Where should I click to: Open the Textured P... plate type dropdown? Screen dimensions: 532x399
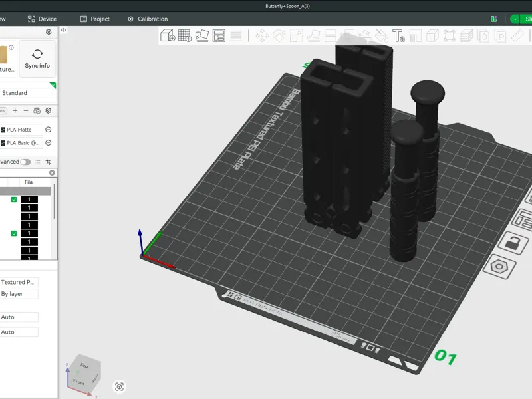click(19, 282)
